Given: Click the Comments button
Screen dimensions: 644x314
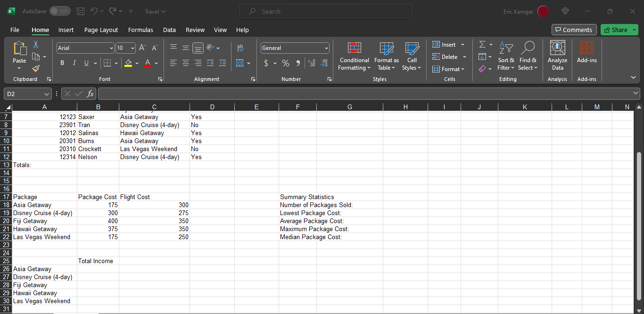Looking at the screenshot, I should [574, 29].
